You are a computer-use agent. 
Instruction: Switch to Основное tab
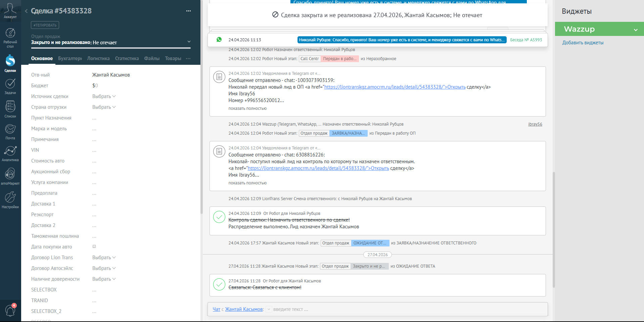(x=42, y=58)
